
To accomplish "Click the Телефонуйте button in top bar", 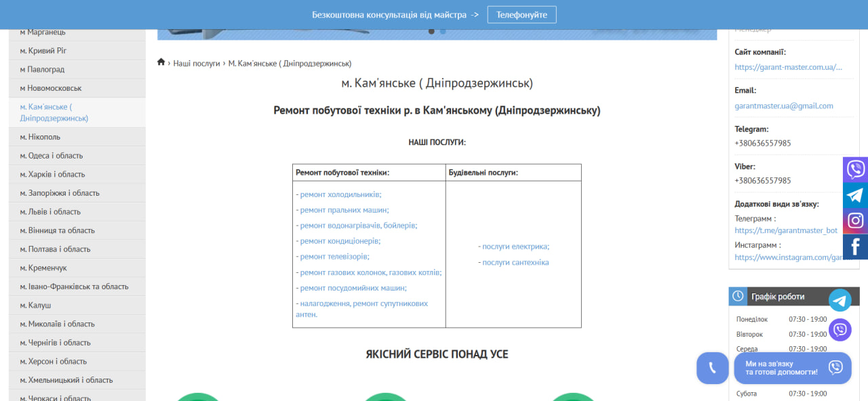I will coord(521,14).
